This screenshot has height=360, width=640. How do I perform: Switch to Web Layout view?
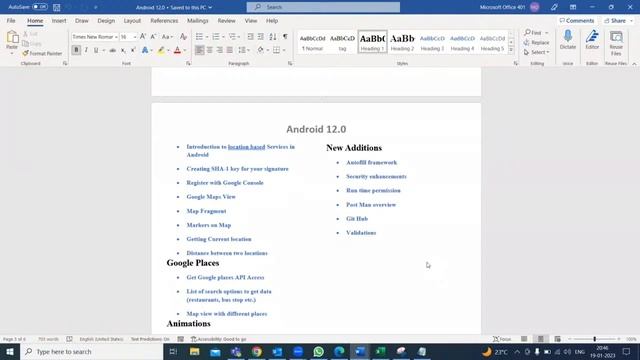pos(557,339)
